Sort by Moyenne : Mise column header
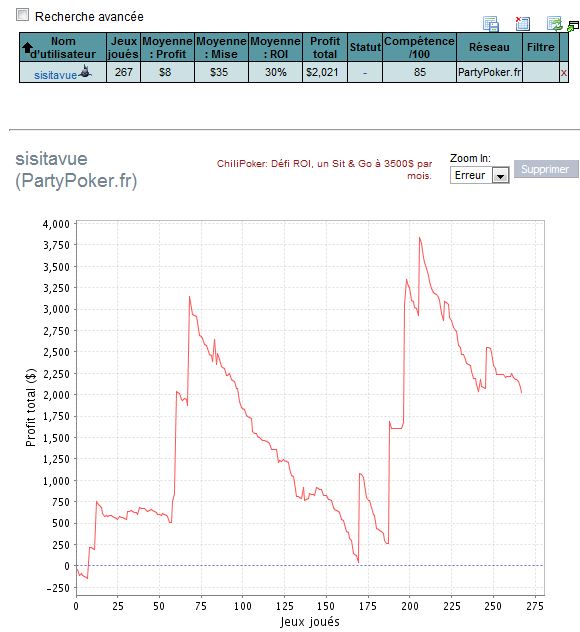This screenshot has height=632, width=580. (221, 47)
